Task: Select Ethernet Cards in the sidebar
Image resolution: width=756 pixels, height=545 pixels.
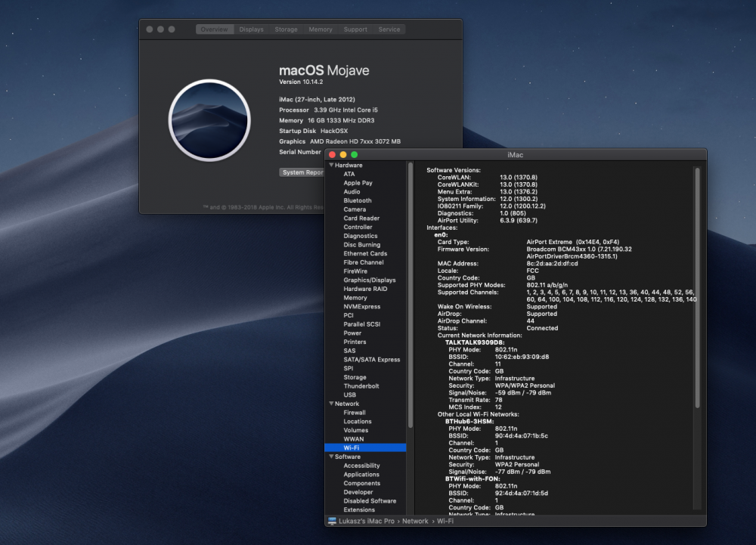Action: [365, 253]
